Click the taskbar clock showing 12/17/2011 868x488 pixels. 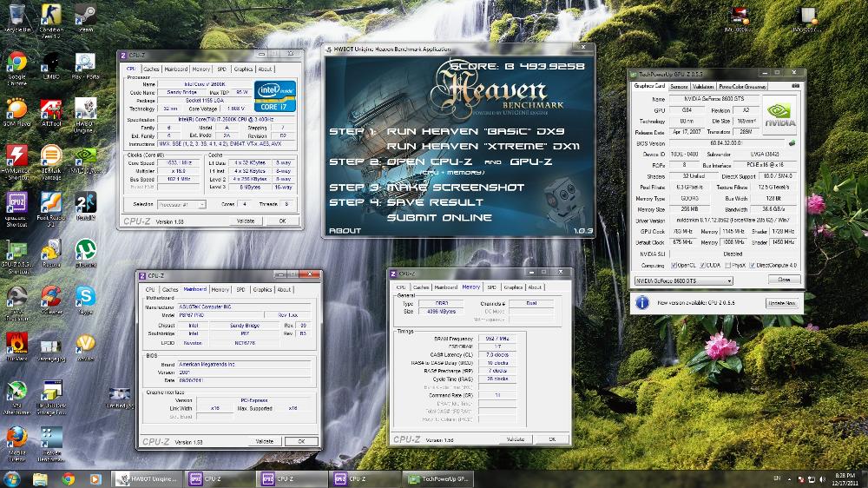tap(845, 479)
